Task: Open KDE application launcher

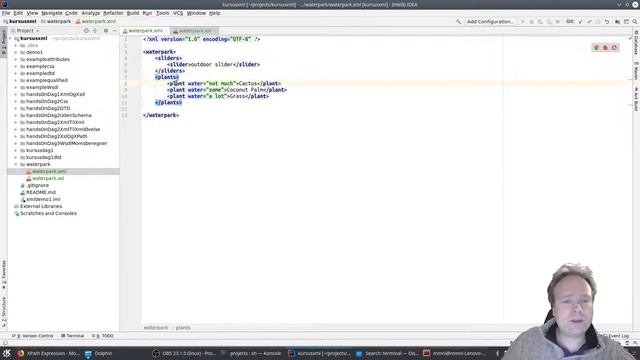Action: coord(7,353)
